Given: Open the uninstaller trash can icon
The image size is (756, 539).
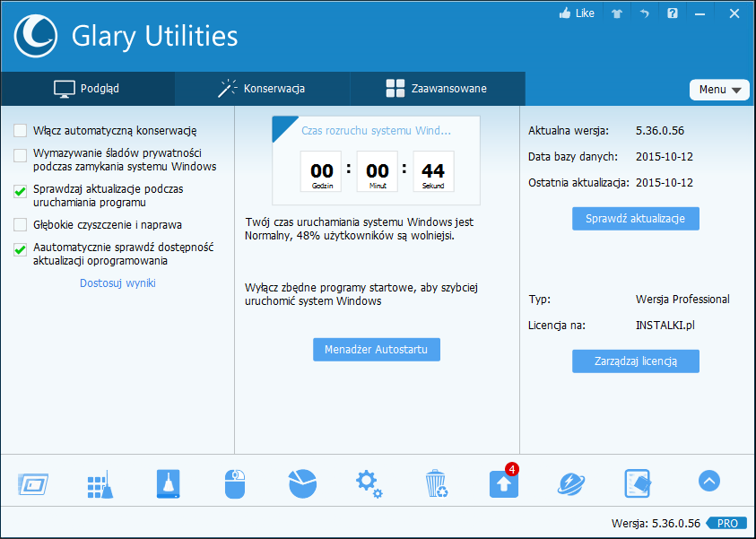Looking at the screenshot, I should (x=436, y=482).
